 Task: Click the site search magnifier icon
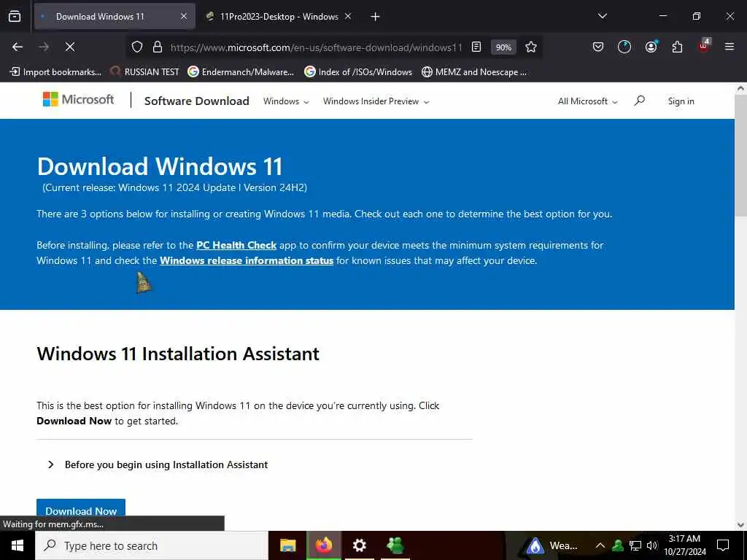(x=639, y=101)
